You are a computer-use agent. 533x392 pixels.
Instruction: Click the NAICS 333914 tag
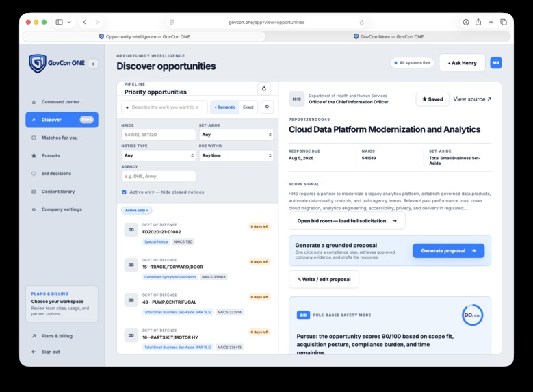click(x=229, y=312)
